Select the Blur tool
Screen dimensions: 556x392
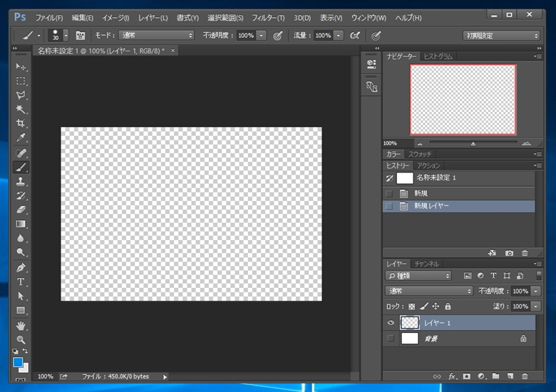pyautogui.click(x=21, y=238)
